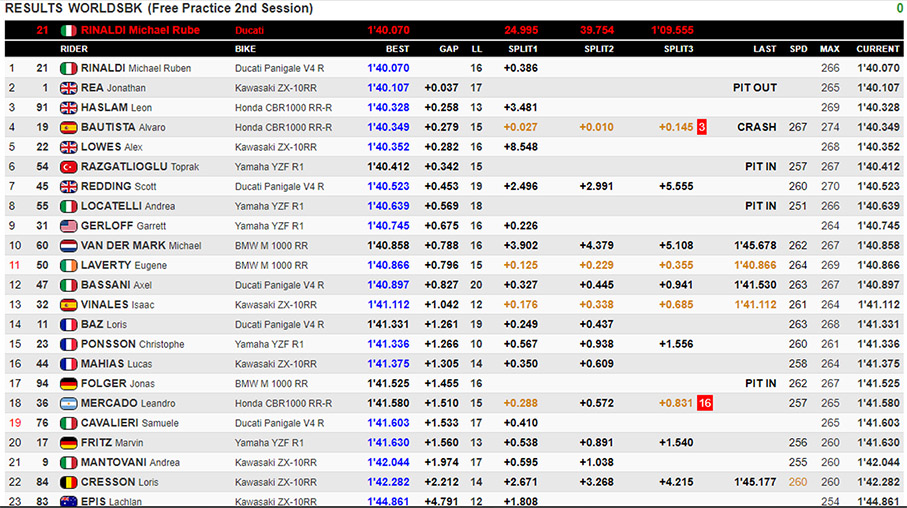Image resolution: width=907 pixels, height=508 pixels.
Task: Click BASSANI's last lap 1'41.530
Action: click(x=755, y=285)
